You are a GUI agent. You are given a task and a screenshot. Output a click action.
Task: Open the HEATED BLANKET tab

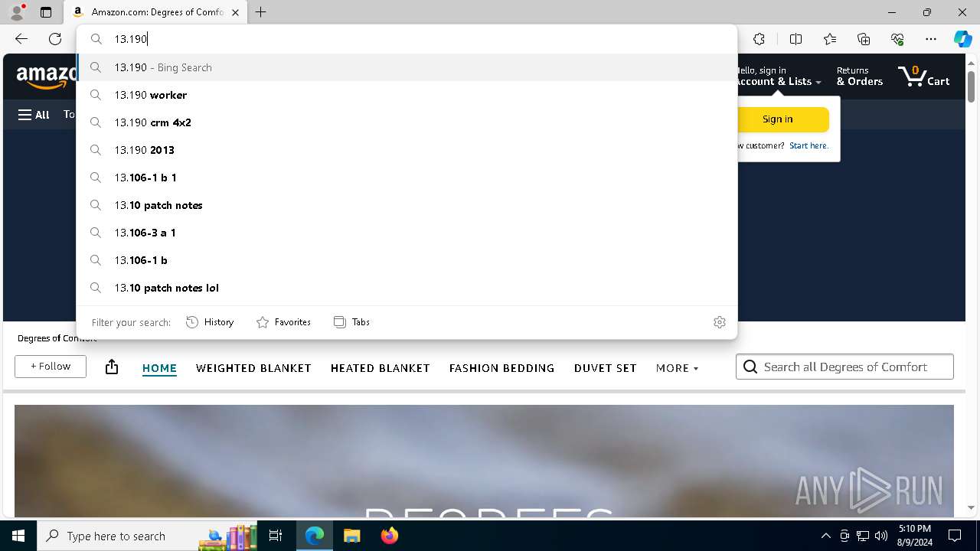tap(381, 368)
